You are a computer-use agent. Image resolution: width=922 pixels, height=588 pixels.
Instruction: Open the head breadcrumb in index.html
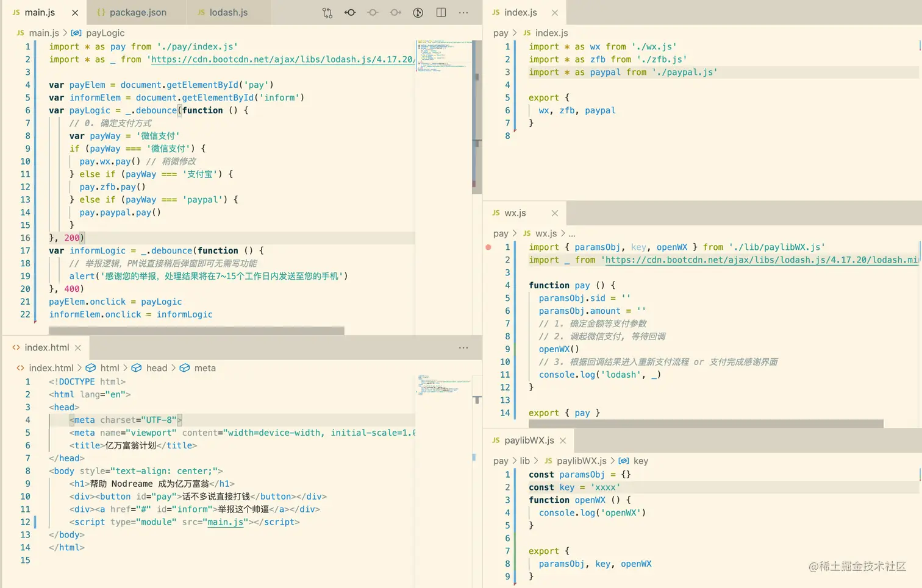[157, 368]
